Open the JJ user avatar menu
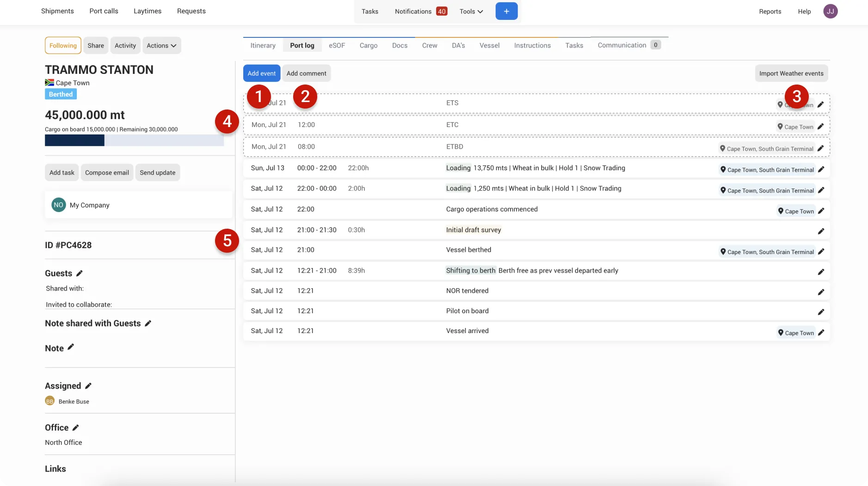 830,11
